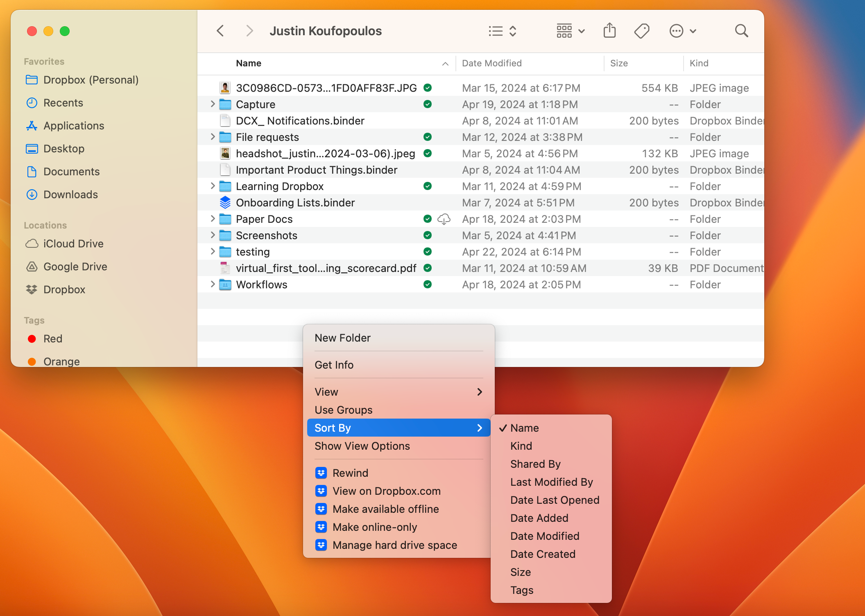Select iCloud Drive location
The height and width of the screenshot is (616, 865).
pyautogui.click(x=64, y=244)
